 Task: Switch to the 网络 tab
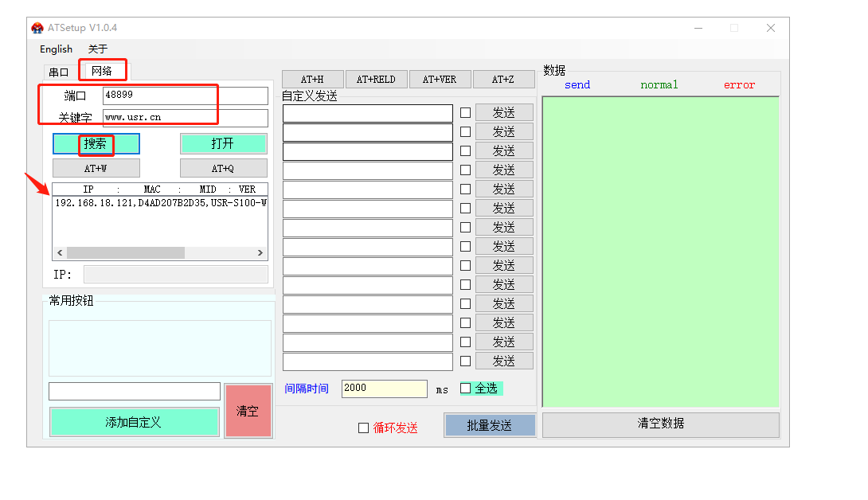click(102, 71)
